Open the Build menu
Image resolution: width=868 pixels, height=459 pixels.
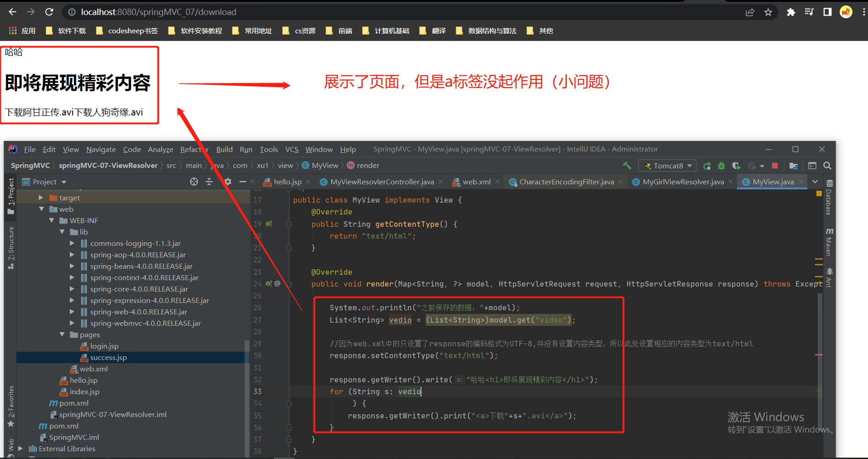(x=224, y=149)
